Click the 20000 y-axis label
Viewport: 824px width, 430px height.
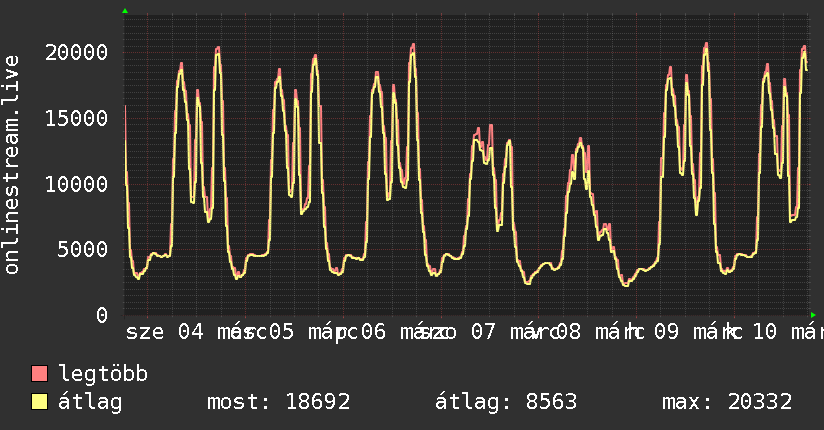pos(79,52)
